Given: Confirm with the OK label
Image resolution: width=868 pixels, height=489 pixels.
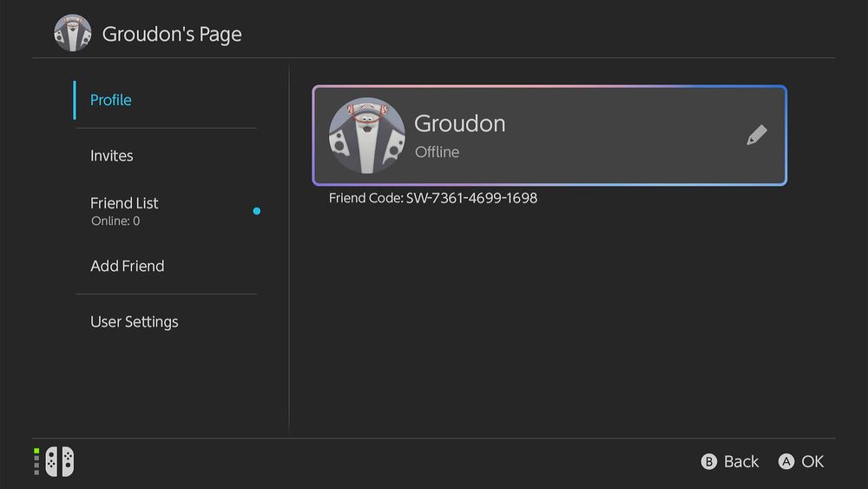Looking at the screenshot, I should [x=812, y=461].
